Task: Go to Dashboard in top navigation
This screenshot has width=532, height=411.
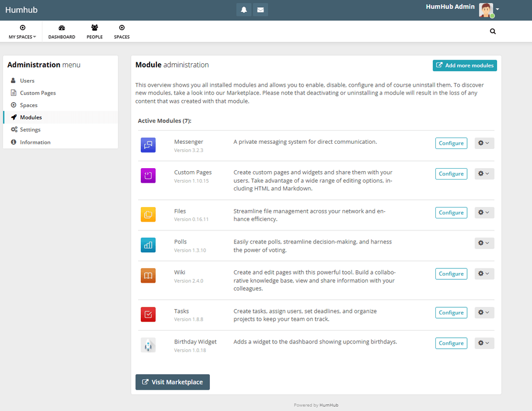Action: [x=62, y=32]
